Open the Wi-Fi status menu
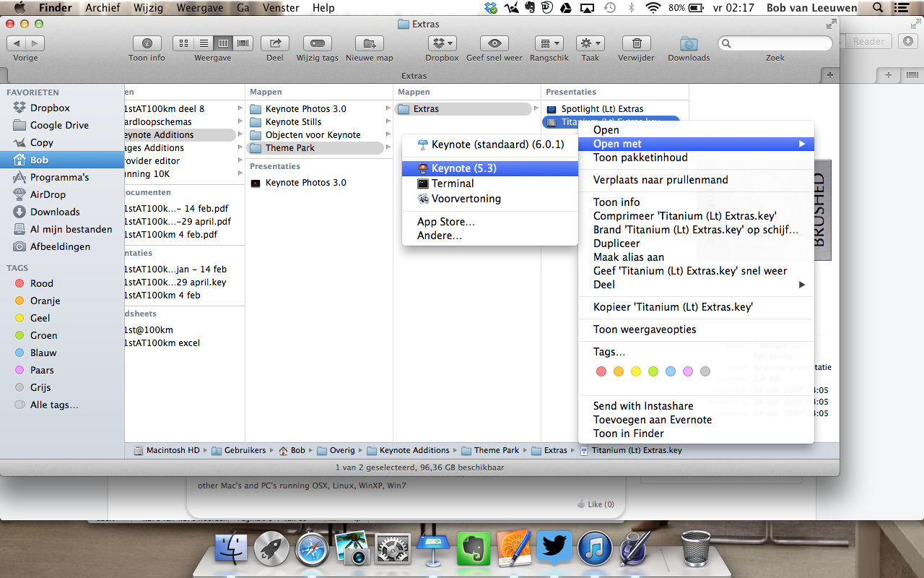Screen dimensions: 924x578 653,8
